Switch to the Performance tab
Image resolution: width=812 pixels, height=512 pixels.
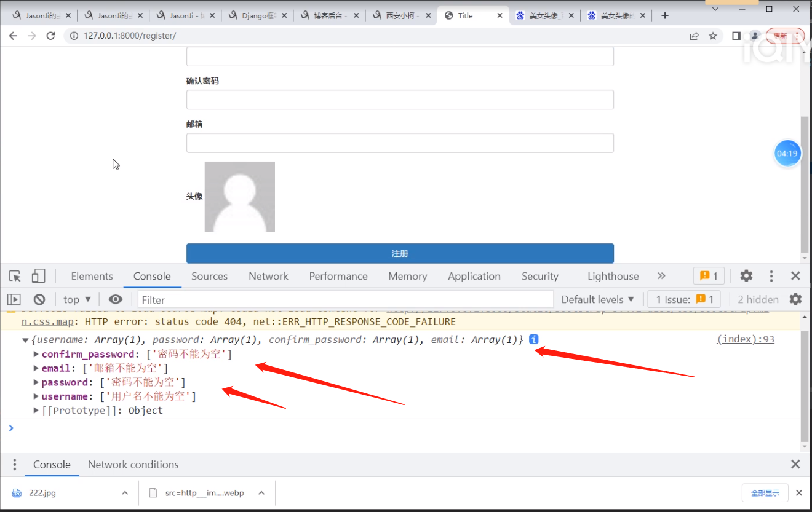[338, 276]
